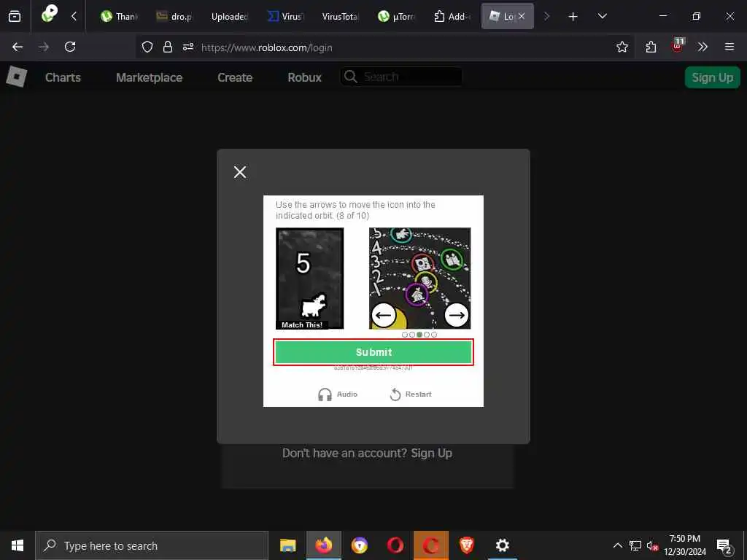Image resolution: width=747 pixels, height=560 pixels.
Task: Click the taskbar 'Type here to search' box
Action: 152,545
